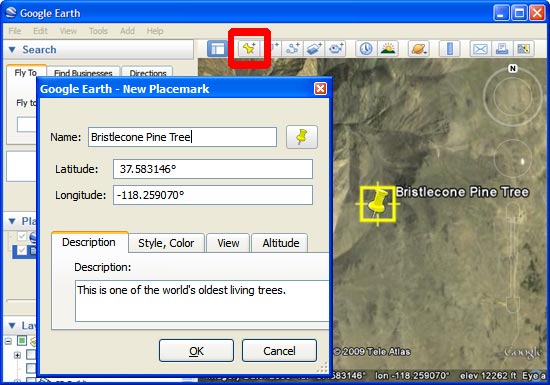Toggle the highlighted Places item checkbox
This screenshot has width=550, height=385.
point(22,250)
